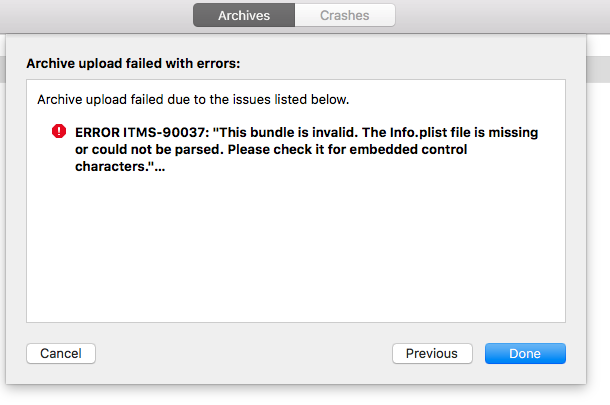The height and width of the screenshot is (405, 610).
Task: Click the 'Archive upload failed with errors:' heading
Action: [133, 63]
